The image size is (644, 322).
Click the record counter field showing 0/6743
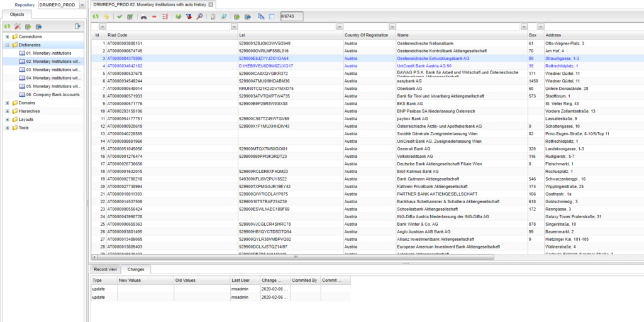(291, 17)
